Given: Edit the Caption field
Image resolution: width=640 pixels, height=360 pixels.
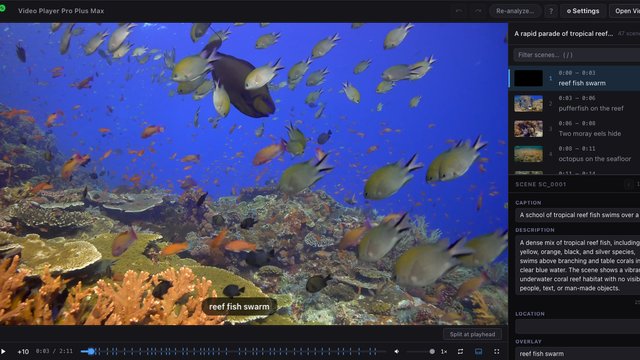Looking at the screenshot, I should tap(577, 215).
